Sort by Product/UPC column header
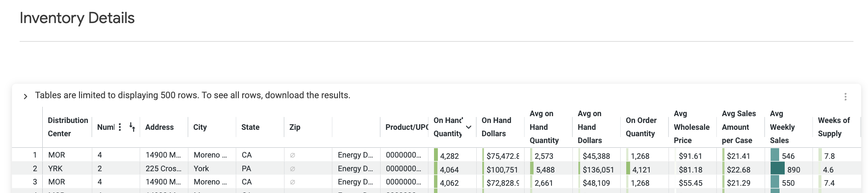 tap(407, 127)
